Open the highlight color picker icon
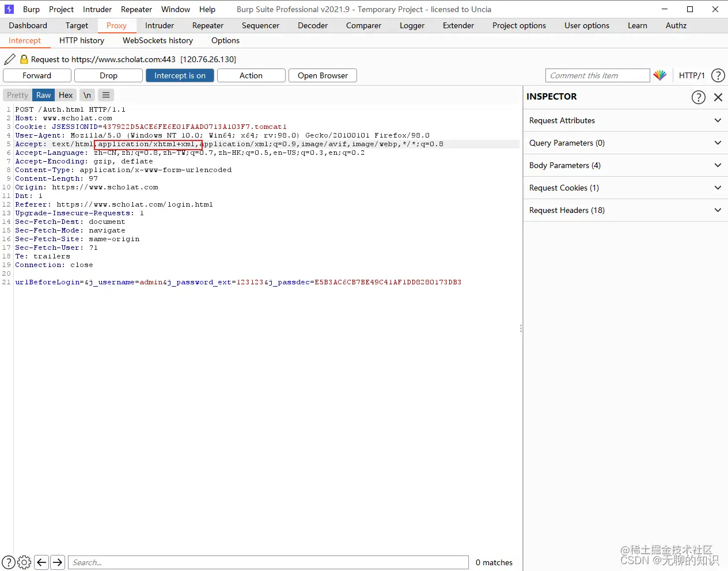The height and width of the screenshot is (571, 728). tap(660, 75)
